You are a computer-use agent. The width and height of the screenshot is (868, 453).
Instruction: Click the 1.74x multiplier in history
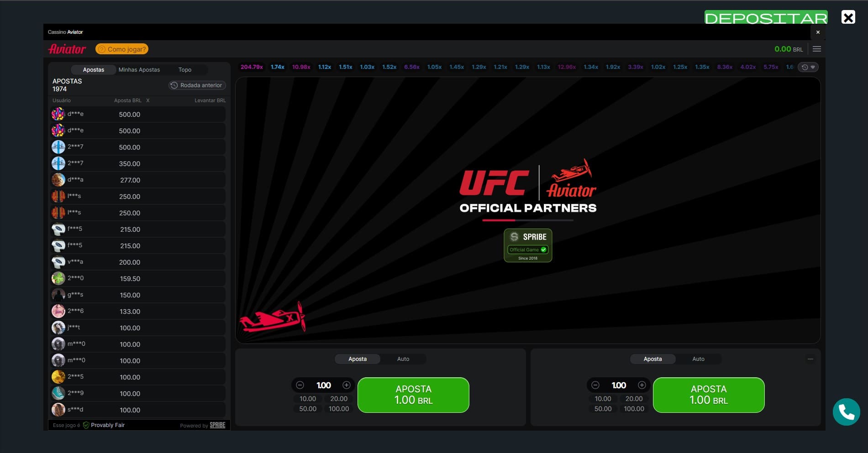pyautogui.click(x=278, y=67)
